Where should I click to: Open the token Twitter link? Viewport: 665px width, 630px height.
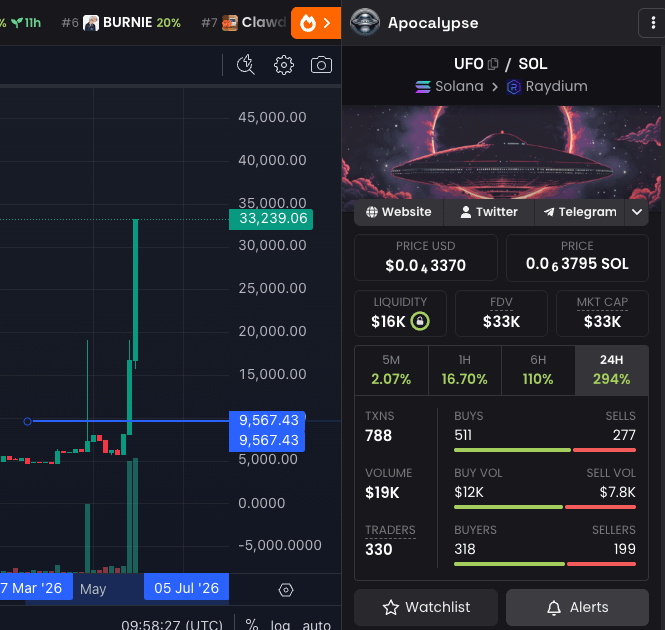[x=489, y=212]
